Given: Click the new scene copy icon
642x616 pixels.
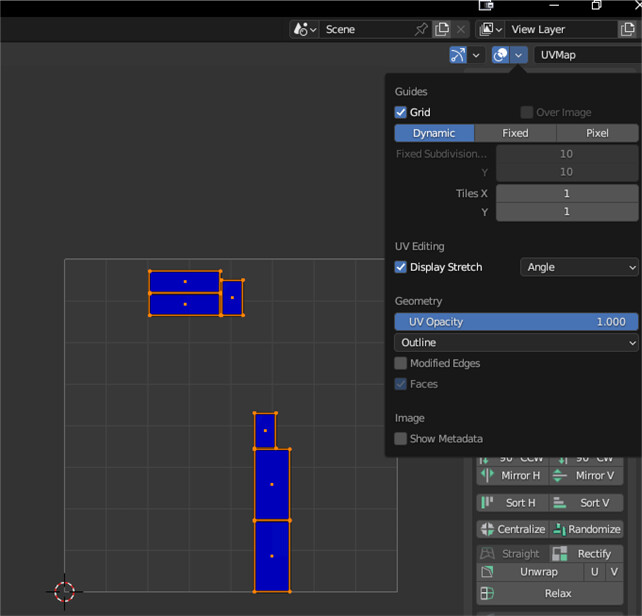Looking at the screenshot, I should [x=442, y=29].
